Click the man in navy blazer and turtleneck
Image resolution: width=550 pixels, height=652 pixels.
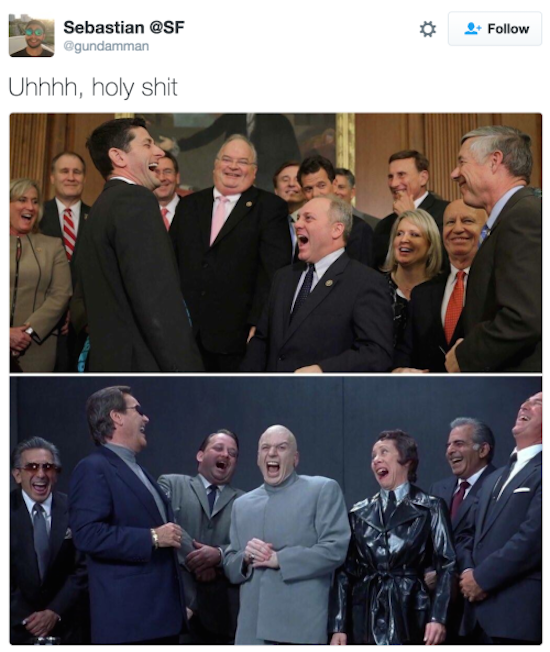pyautogui.click(x=125, y=520)
